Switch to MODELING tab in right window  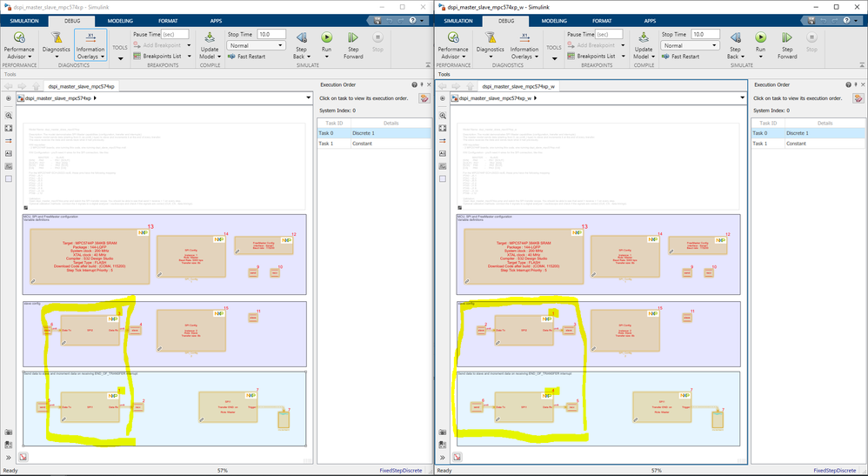[553, 21]
